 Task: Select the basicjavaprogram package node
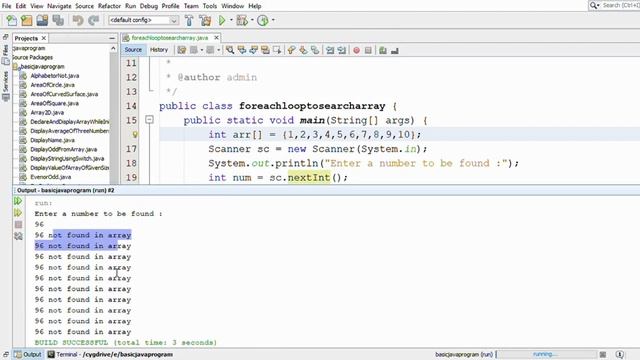pyautogui.click(x=42, y=67)
